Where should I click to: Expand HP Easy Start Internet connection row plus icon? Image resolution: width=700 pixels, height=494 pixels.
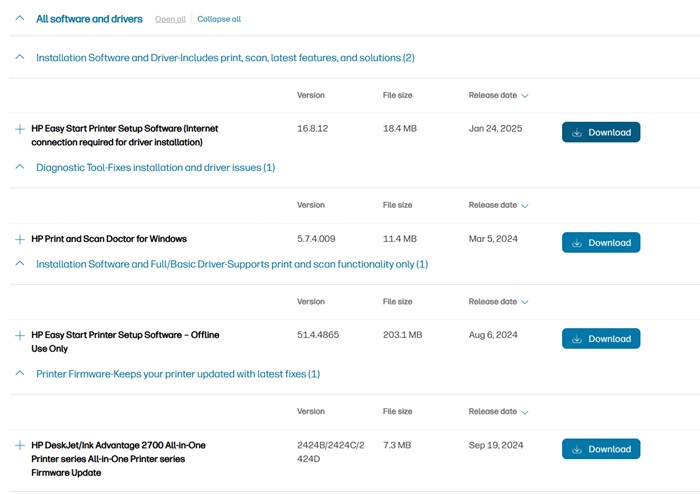[20, 129]
